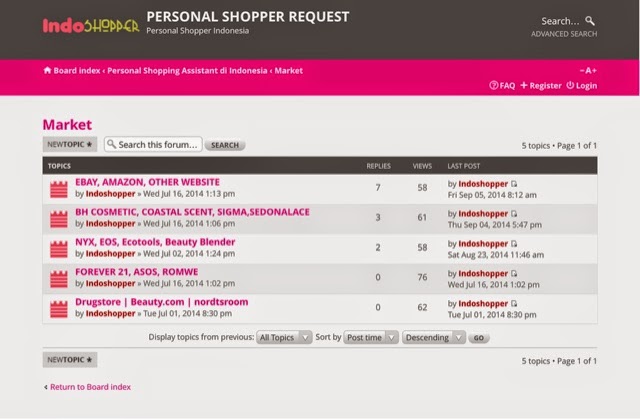640x419 pixels.
Task: Click the home icon beside Board index
Action: point(47,70)
